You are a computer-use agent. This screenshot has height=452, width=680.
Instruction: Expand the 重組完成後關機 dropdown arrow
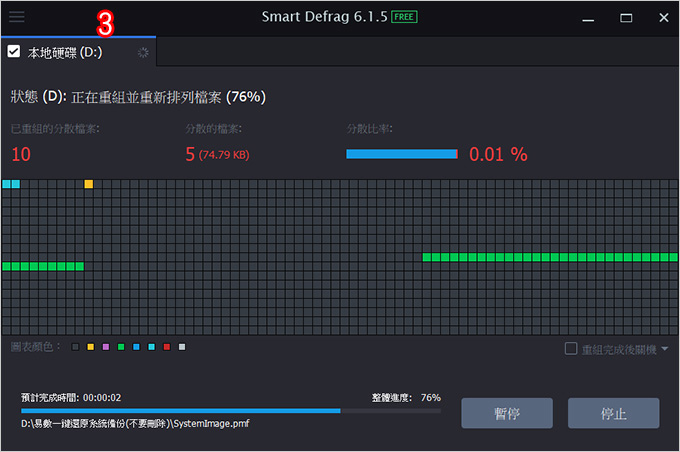pos(665,349)
